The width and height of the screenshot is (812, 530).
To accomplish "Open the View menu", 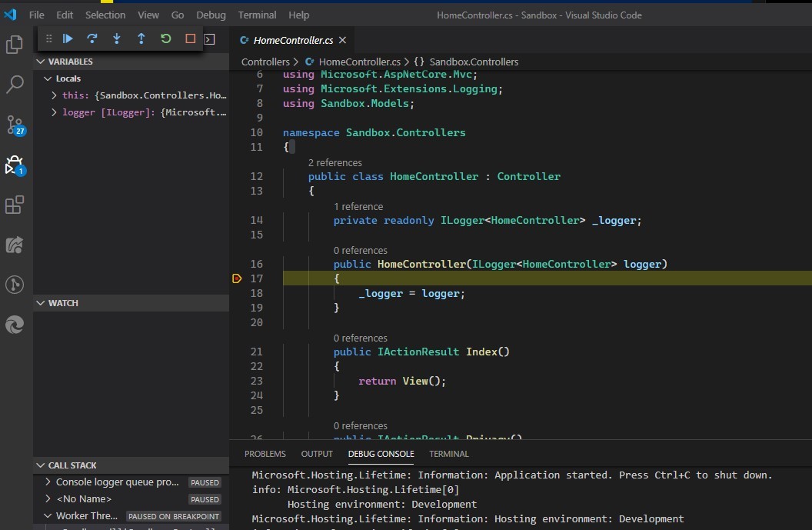I will 148,15.
